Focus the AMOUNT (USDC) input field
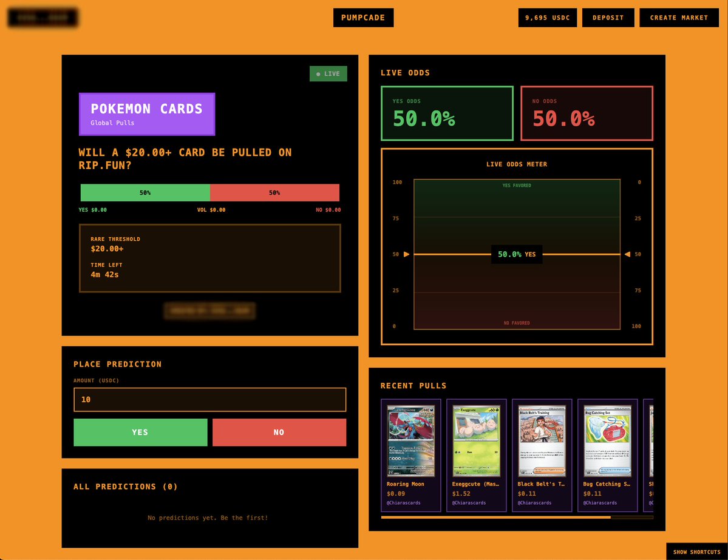The width and height of the screenshot is (728, 560). tap(210, 399)
